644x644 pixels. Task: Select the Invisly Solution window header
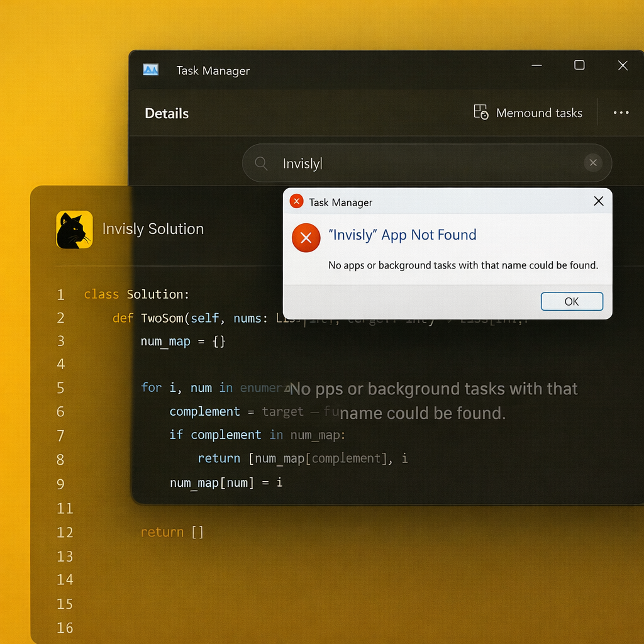tap(153, 229)
